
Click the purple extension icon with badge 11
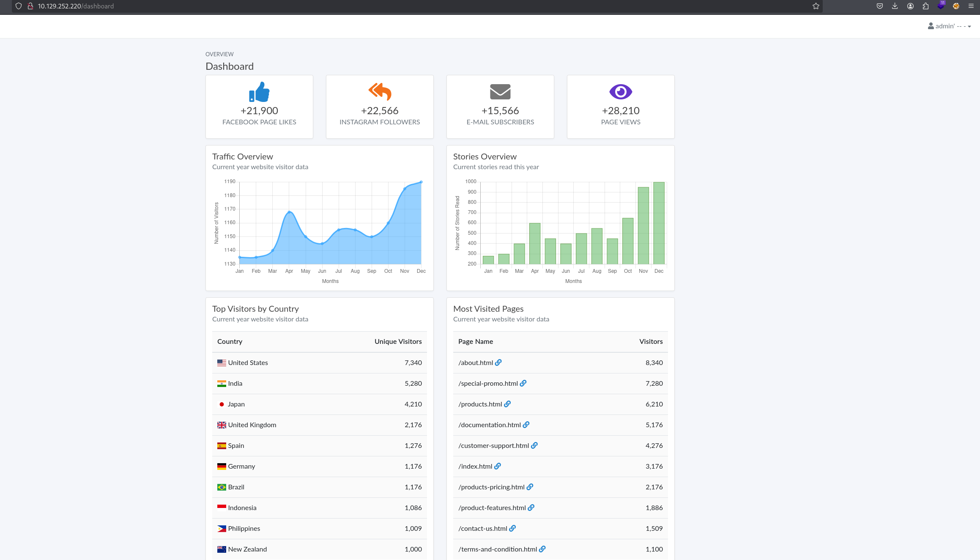point(941,6)
